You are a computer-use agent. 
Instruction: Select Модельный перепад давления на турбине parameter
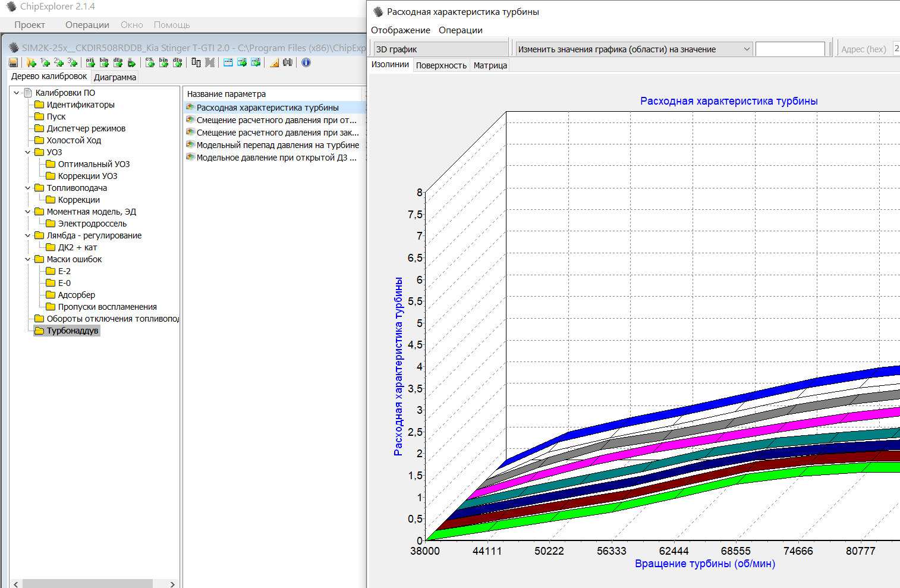point(278,145)
